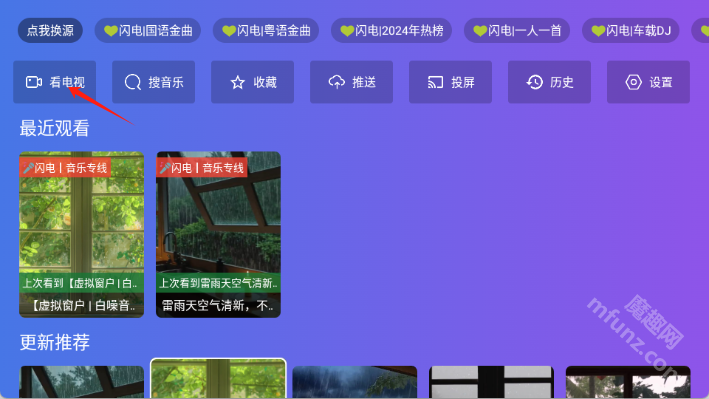Click 闪电|音乐专线 badge on 虚拟窗户 card

click(x=65, y=168)
